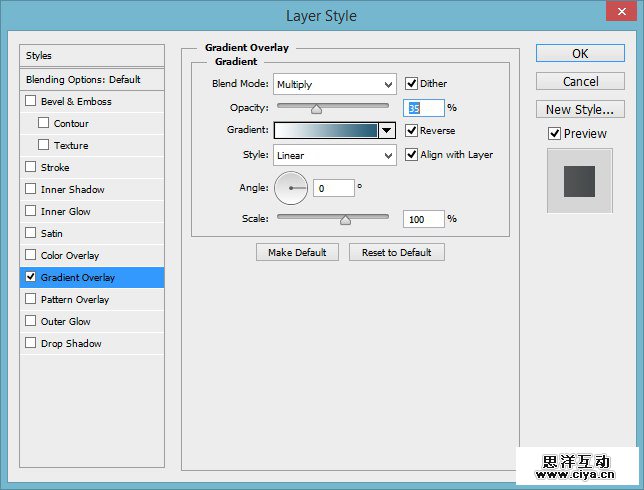Click the gradient color bar swatch
This screenshot has width=644, height=490.
pos(325,131)
